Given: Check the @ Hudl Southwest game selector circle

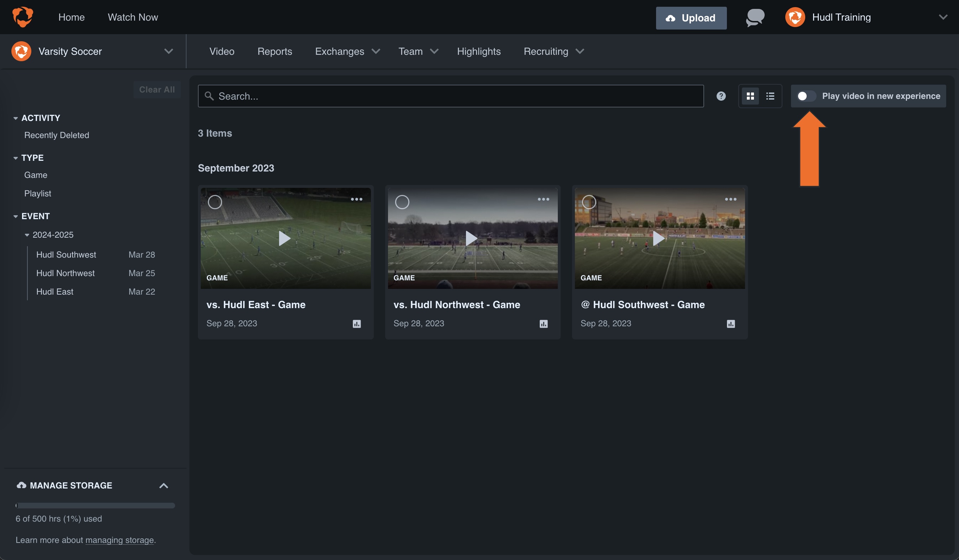Looking at the screenshot, I should (588, 202).
